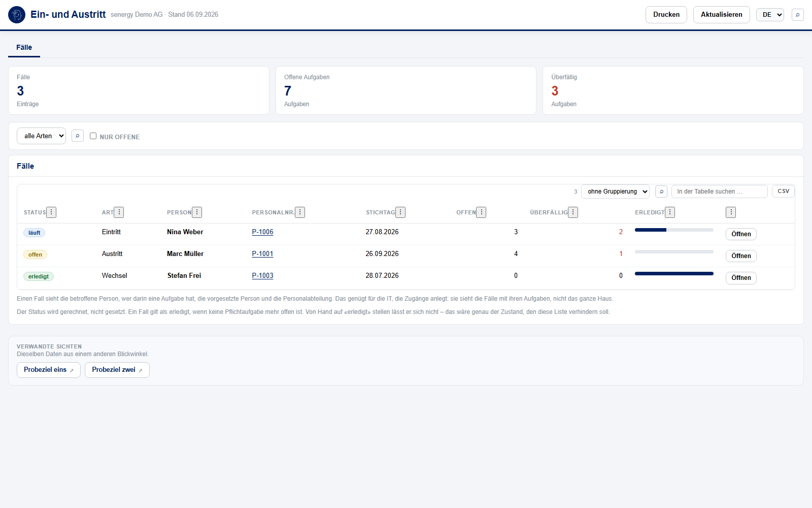Click the senergy logo icon

pos(17,15)
